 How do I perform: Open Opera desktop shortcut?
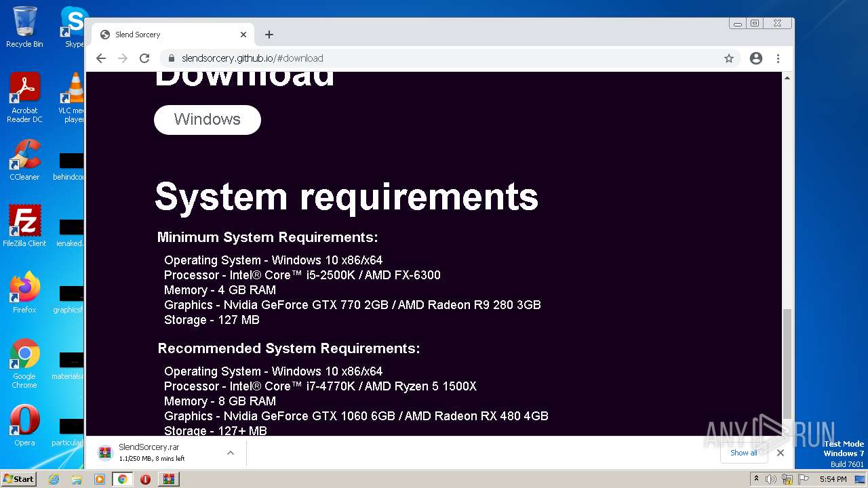tap(24, 426)
